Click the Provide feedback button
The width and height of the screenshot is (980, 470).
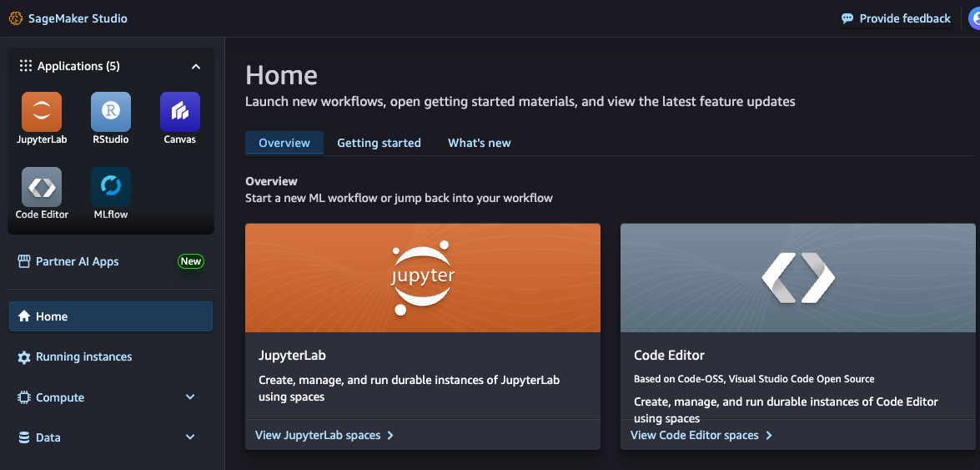[897, 18]
